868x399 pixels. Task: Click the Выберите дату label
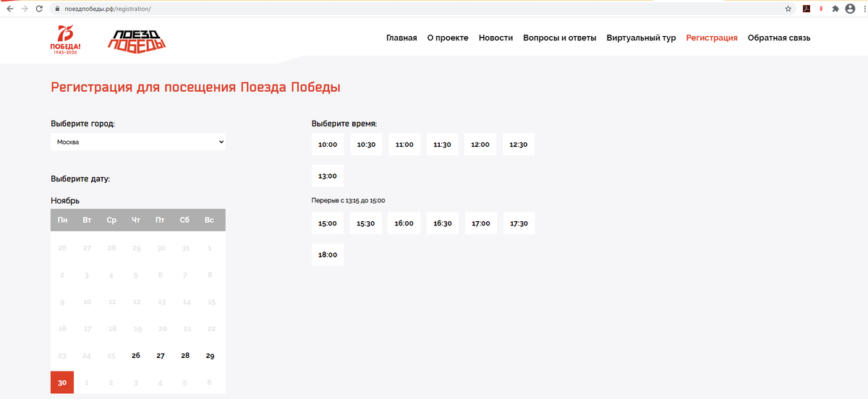point(80,179)
